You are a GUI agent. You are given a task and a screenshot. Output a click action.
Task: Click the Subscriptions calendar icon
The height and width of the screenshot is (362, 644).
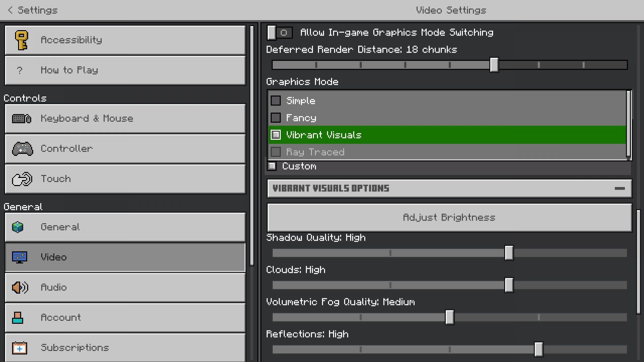(19, 348)
